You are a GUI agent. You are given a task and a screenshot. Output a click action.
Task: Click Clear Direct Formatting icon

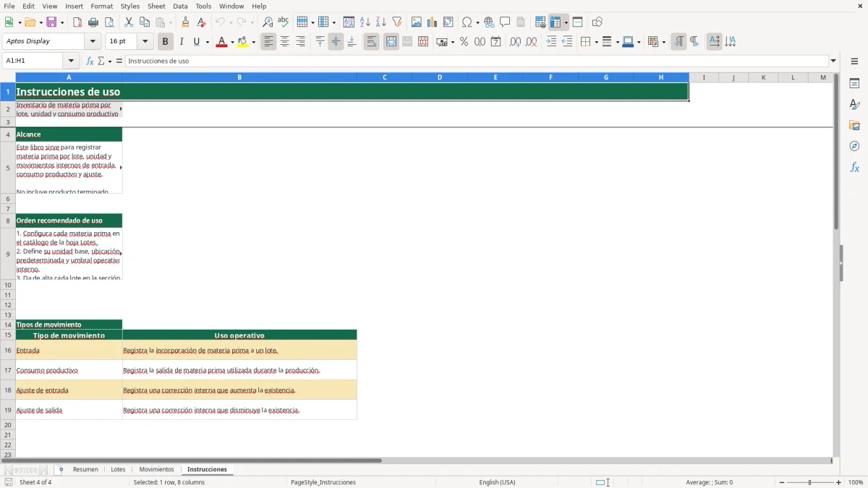(x=202, y=22)
